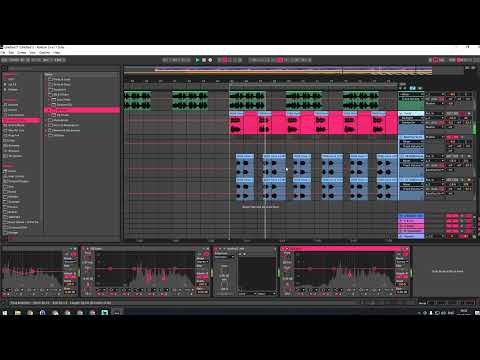Open the Windows Start menu
This screenshot has width=480, height=360.
[5, 313]
